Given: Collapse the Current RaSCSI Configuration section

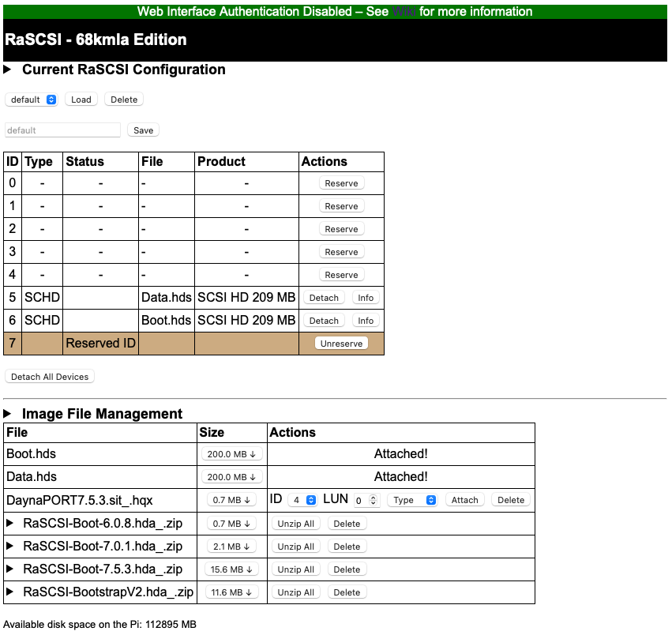Looking at the screenshot, I should pos(8,70).
